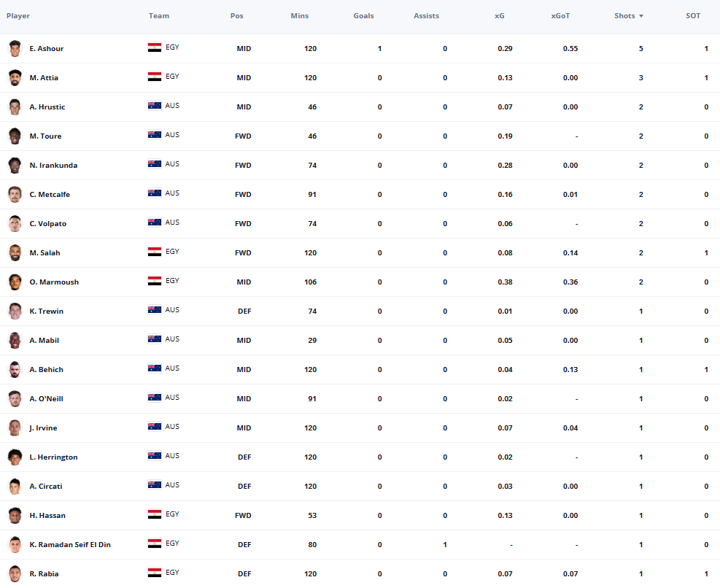Screen dimensions: 720x588
Task: Click the Australia flag in N. Irankunda's row
Action: coord(155,164)
